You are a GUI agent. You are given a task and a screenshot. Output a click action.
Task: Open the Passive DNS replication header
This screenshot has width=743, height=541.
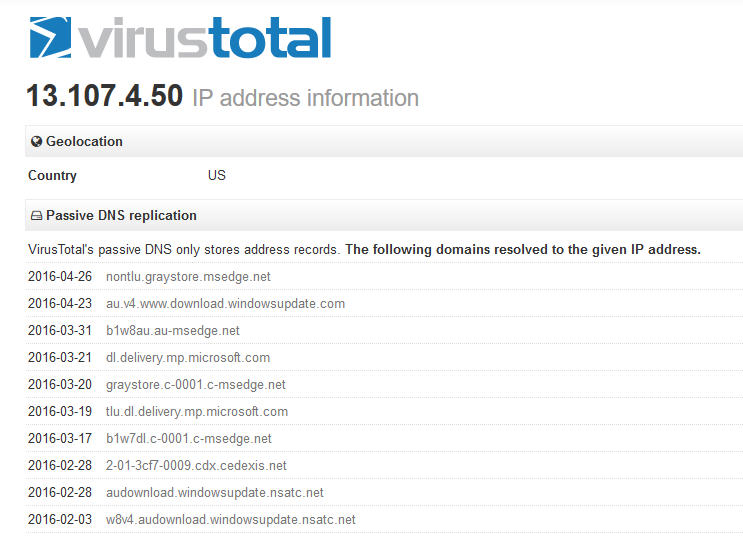(121, 216)
